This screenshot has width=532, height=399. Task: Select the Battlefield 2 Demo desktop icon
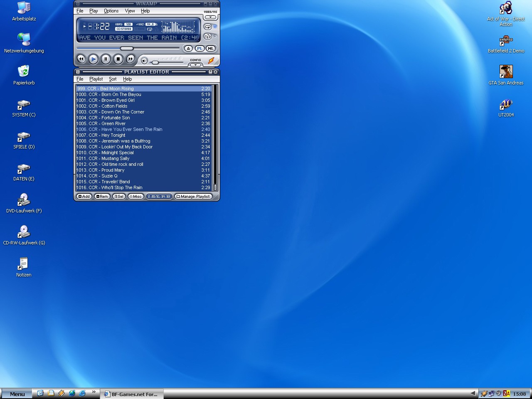pos(506,43)
